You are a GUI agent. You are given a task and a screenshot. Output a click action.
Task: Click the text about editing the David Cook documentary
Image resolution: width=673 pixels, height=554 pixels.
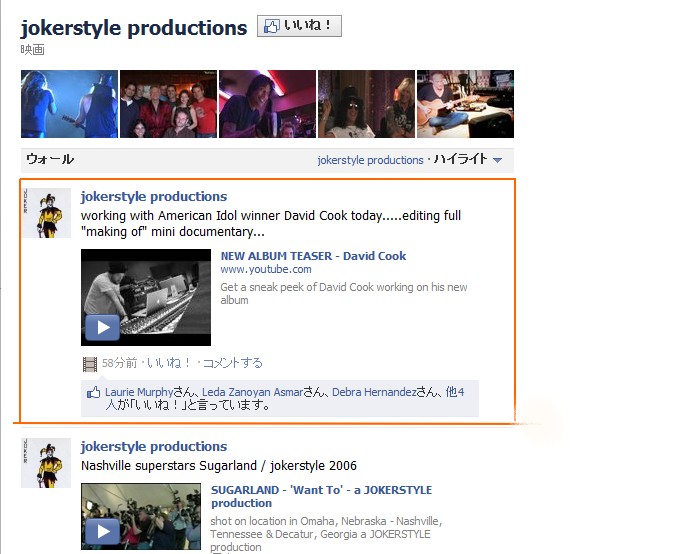271,224
